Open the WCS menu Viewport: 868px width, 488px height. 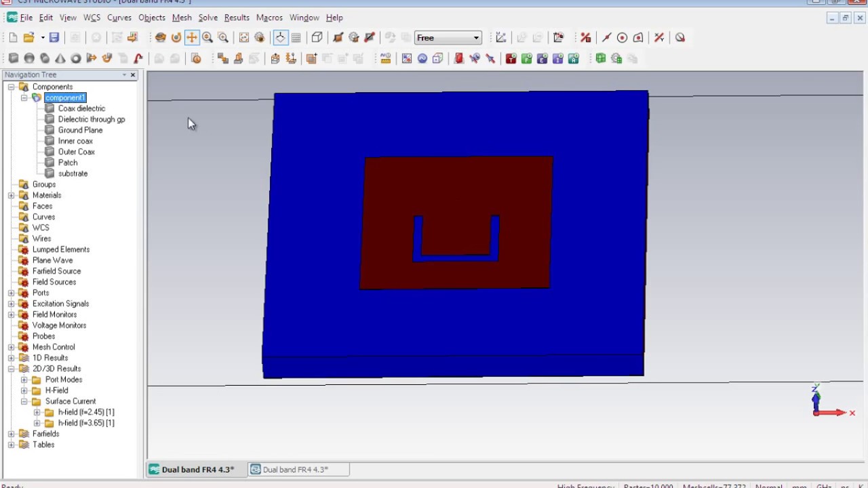[92, 18]
